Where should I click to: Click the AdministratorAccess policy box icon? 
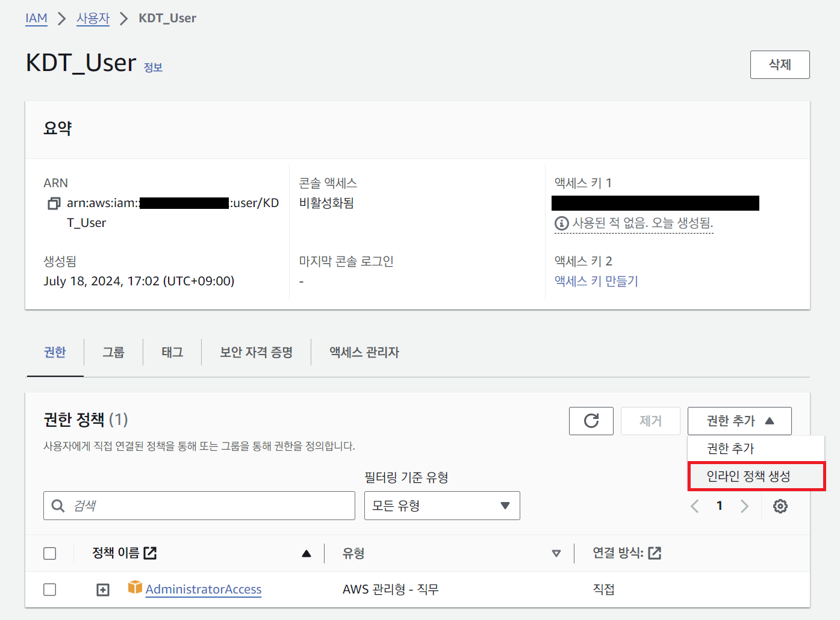tap(135, 587)
